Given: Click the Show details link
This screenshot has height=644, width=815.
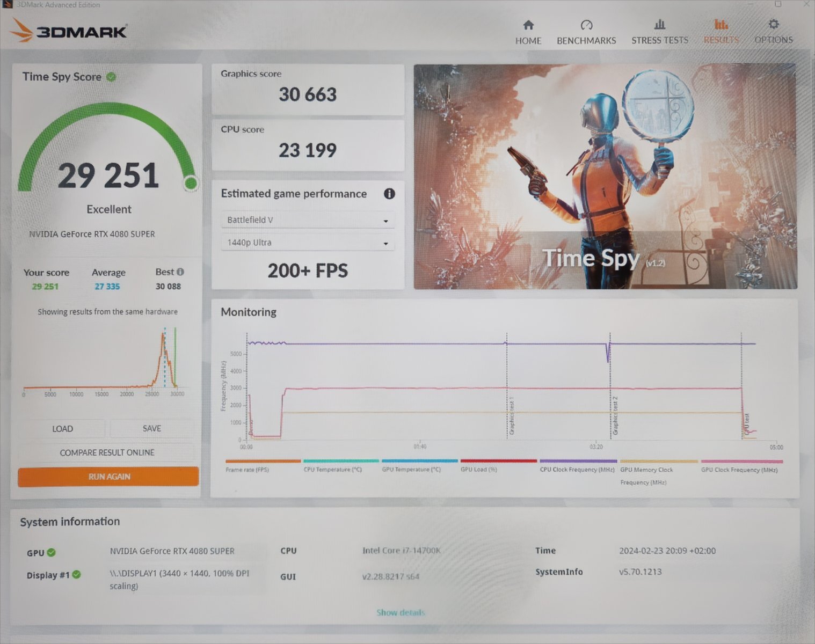Looking at the screenshot, I should (x=401, y=612).
